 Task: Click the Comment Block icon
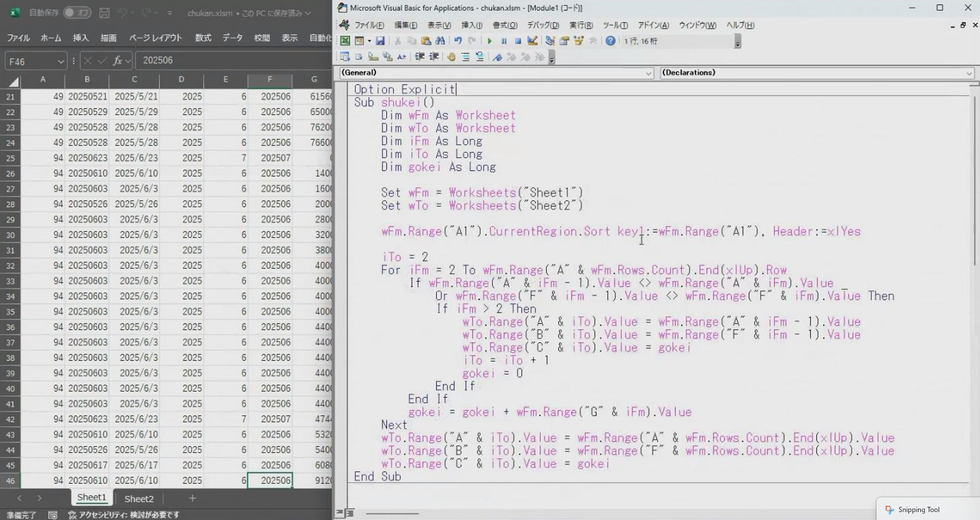click(x=466, y=57)
